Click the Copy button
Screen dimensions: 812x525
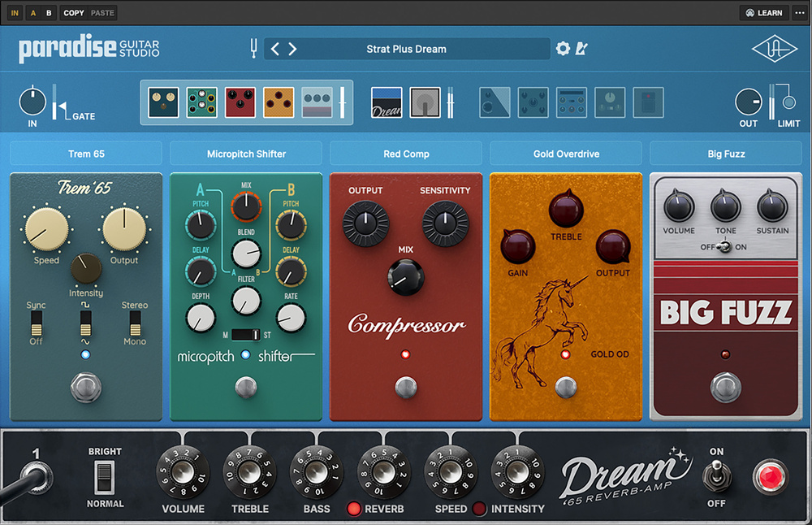point(73,13)
